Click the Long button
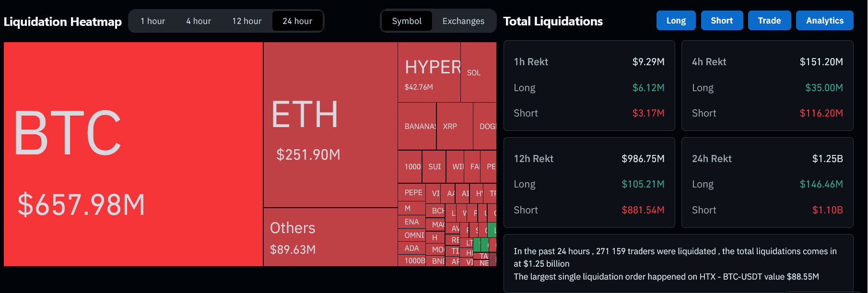The image size is (868, 293). 676,21
